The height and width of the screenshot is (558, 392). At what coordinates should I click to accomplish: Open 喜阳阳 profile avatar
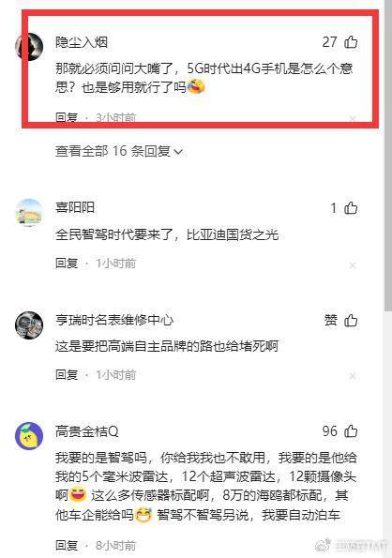pyautogui.click(x=29, y=213)
